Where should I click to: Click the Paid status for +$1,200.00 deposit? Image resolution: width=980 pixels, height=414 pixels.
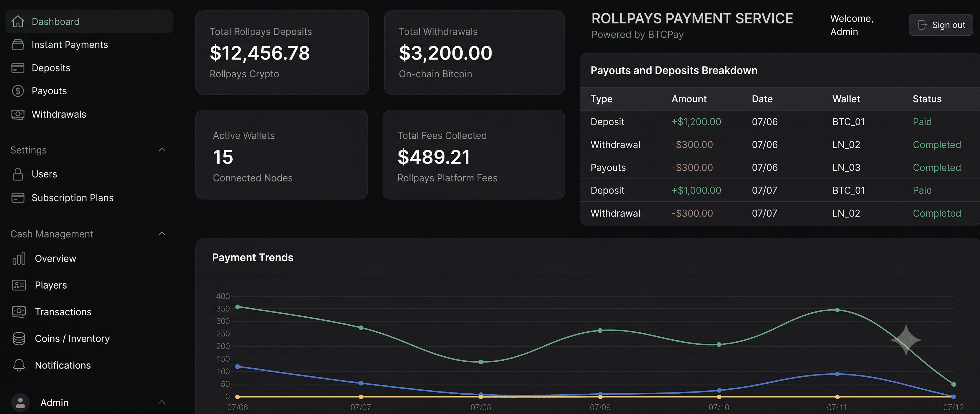click(x=922, y=121)
